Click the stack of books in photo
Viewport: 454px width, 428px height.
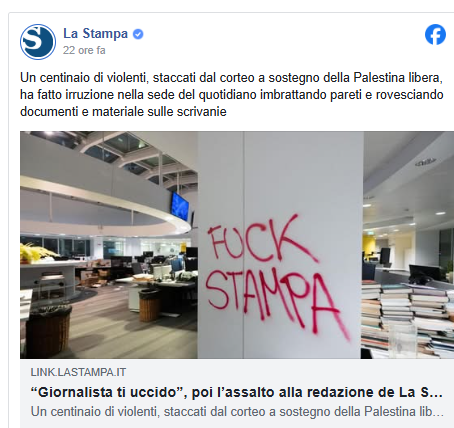click(407, 318)
